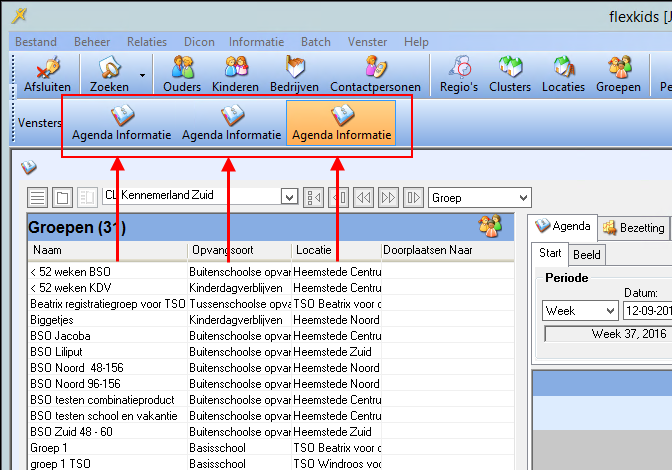The image size is (672, 470).
Task: Expand the Zoeken dropdown arrow
Action: tap(142, 75)
